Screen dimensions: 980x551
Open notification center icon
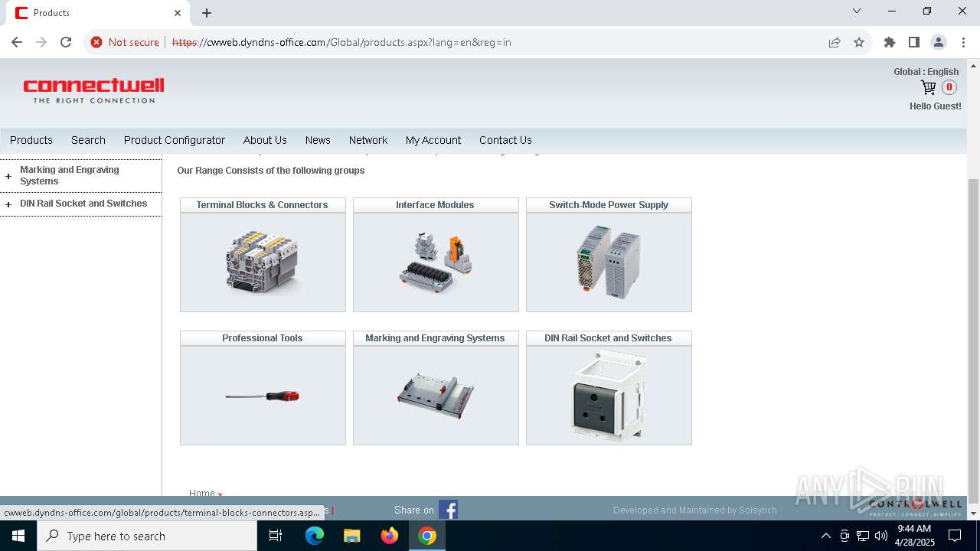click(955, 536)
